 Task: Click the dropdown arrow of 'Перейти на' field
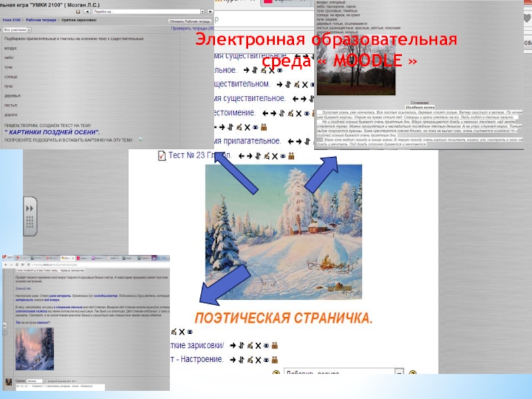203,11
